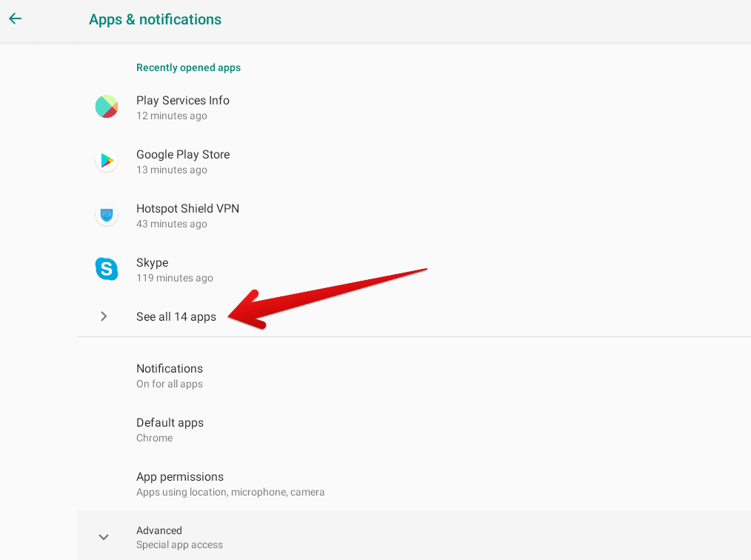The image size is (751, 560).
Task: Open the Hotspot Shield VPN app icon
Action: (x=107, y=215)
